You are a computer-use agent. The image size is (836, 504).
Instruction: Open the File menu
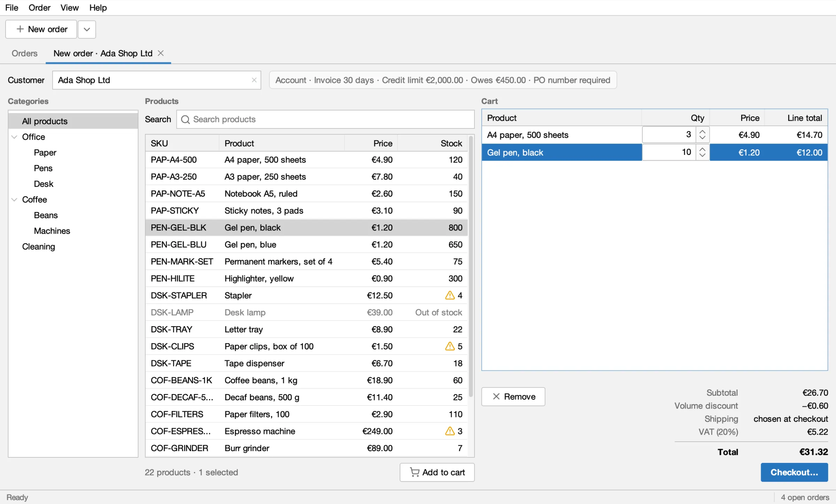pyautogui.click(x=11, y=8)
